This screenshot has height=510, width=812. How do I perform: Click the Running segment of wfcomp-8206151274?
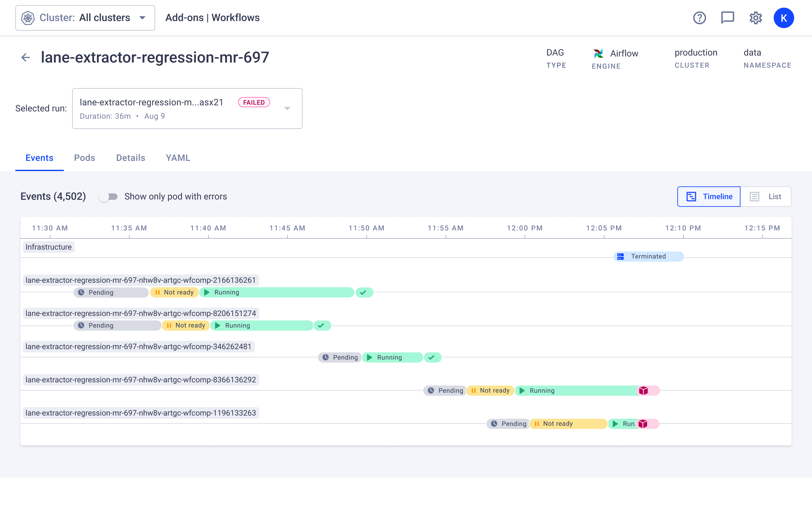tap(262, 326)
